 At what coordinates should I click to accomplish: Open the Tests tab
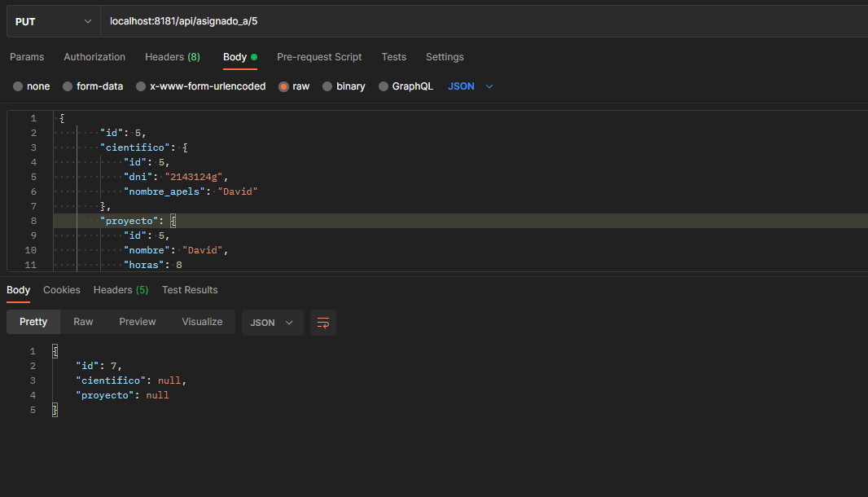(x=393, y=57)
